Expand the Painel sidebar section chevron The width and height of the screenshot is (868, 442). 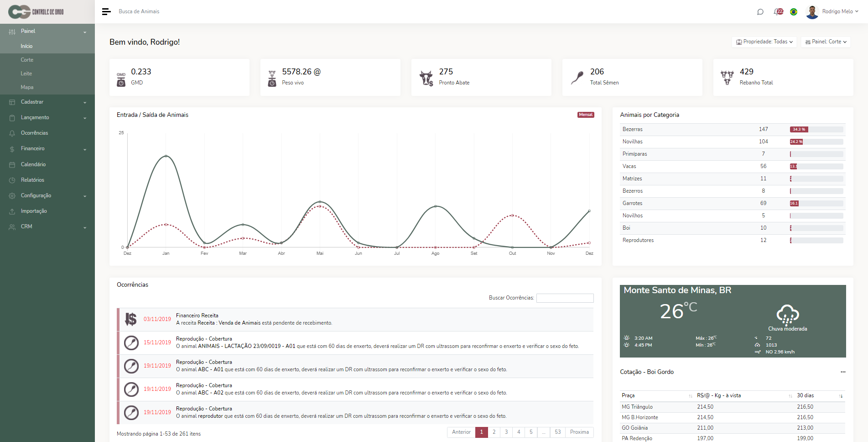click(85, 32)
